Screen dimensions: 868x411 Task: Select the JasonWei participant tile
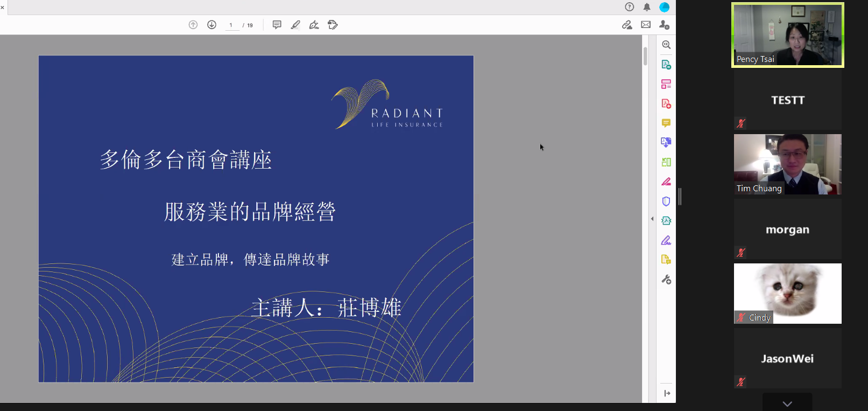(788, 358)
